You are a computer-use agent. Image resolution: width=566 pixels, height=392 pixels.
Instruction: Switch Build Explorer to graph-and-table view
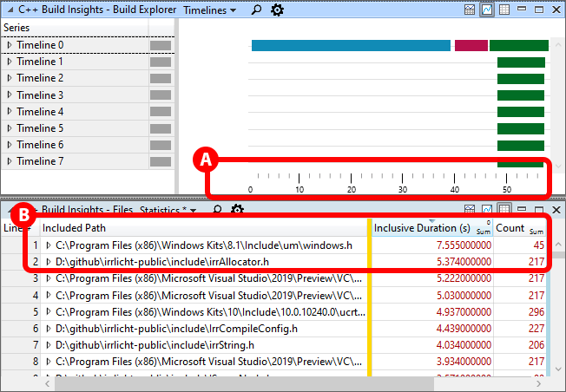coord(470,10)
